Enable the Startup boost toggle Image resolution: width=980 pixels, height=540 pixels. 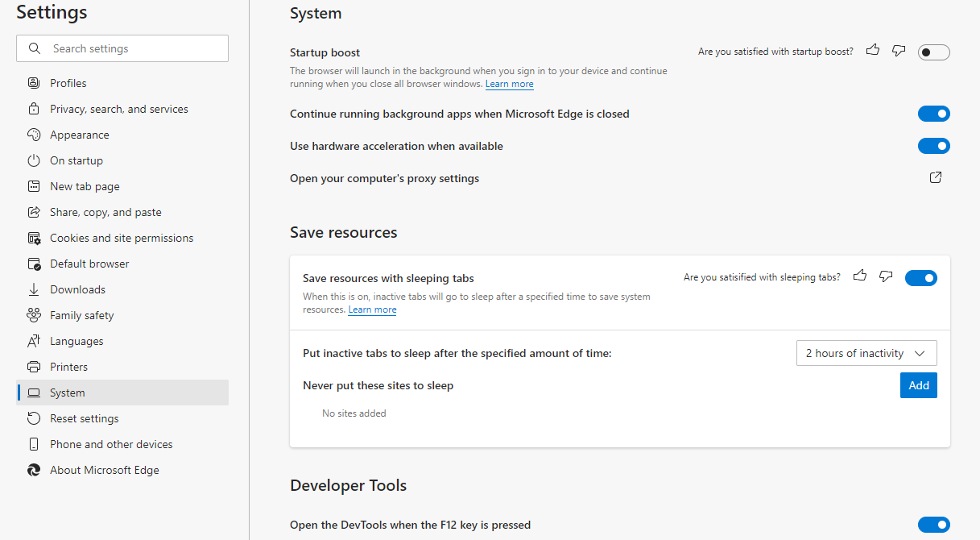(x=933, y=52)
